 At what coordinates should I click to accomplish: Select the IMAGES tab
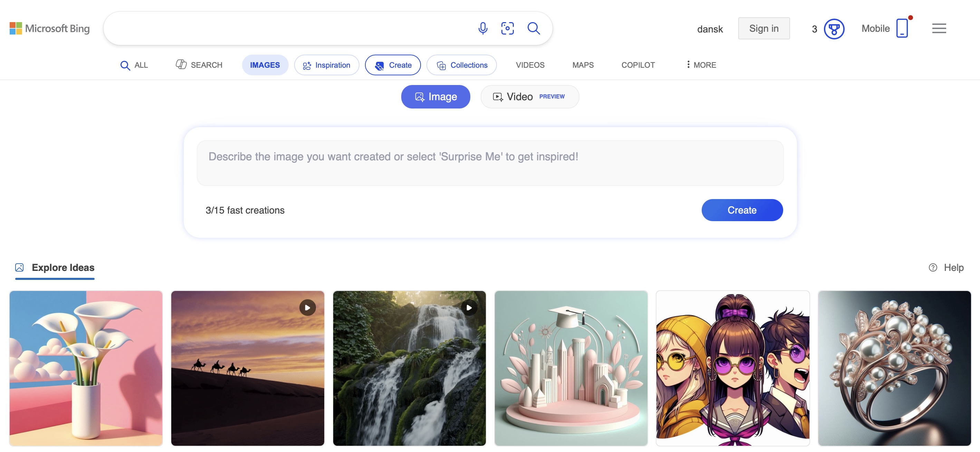click(x=265, y=65)
